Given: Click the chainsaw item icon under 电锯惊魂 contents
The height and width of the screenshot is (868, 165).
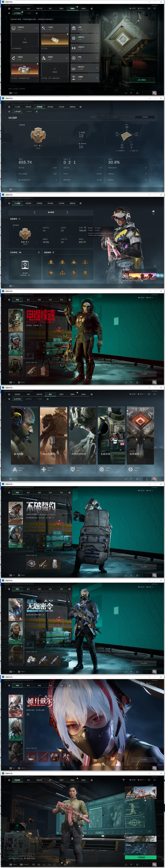Looking at the screenshot, I should [x=31, y=371].
